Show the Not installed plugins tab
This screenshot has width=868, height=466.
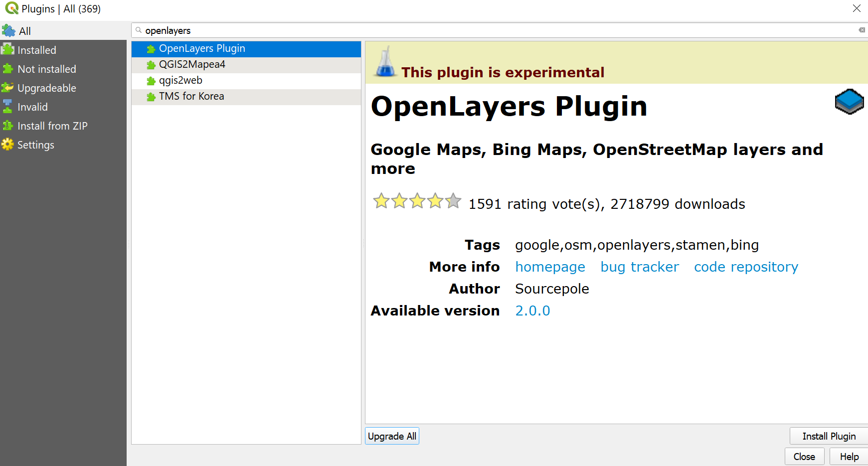click(63, 69)
